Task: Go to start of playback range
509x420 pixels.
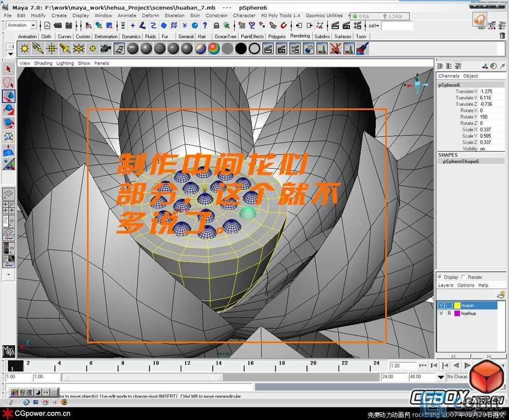Action: 423,366
